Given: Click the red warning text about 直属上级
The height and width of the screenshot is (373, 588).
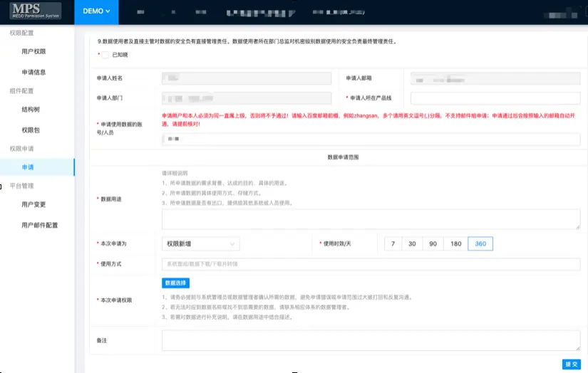Looking at the screenshot, I should 368,120.
